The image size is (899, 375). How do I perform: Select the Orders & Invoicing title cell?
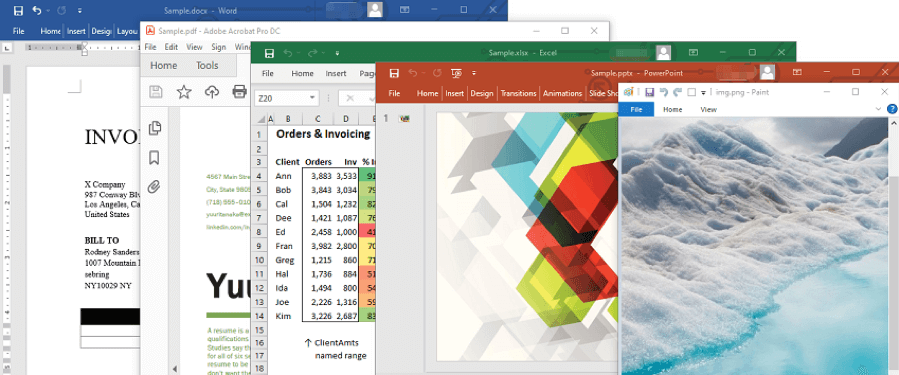point(323,134)
